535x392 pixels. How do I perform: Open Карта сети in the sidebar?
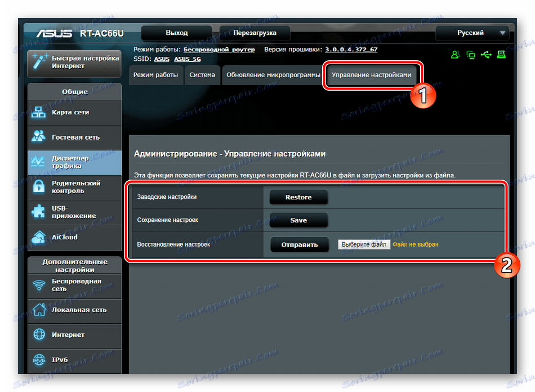coord(75,113)
